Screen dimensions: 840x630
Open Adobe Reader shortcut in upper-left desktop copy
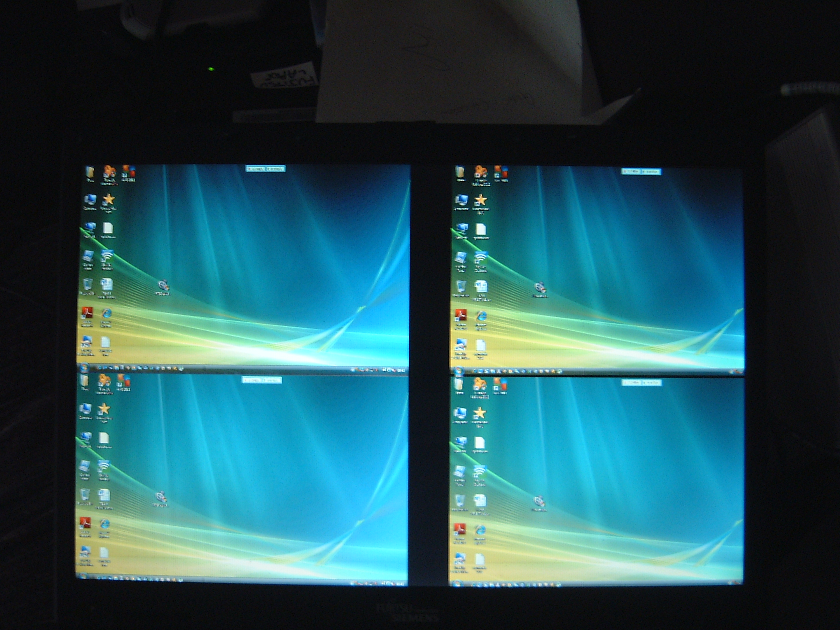click(88, 314)
